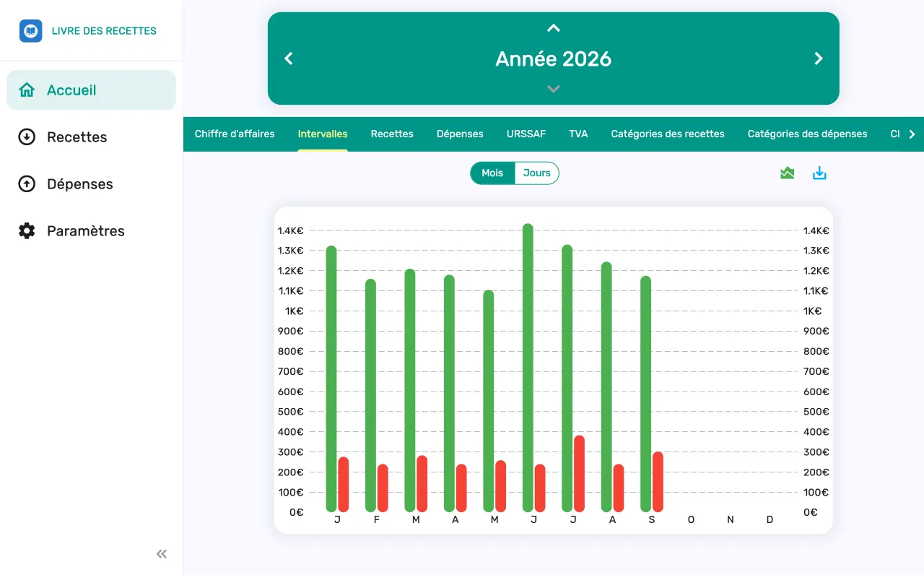Switch to the Recettes tab

[392, 134]
